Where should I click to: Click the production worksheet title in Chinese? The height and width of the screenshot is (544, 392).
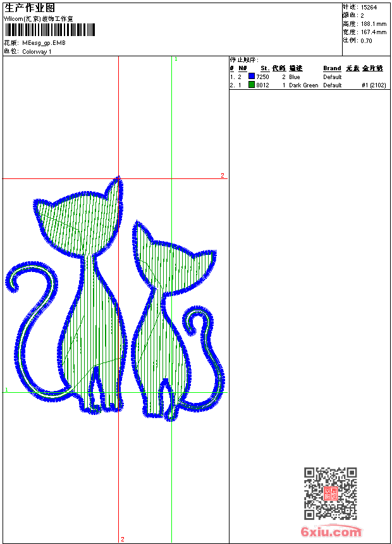click(30, 8)
